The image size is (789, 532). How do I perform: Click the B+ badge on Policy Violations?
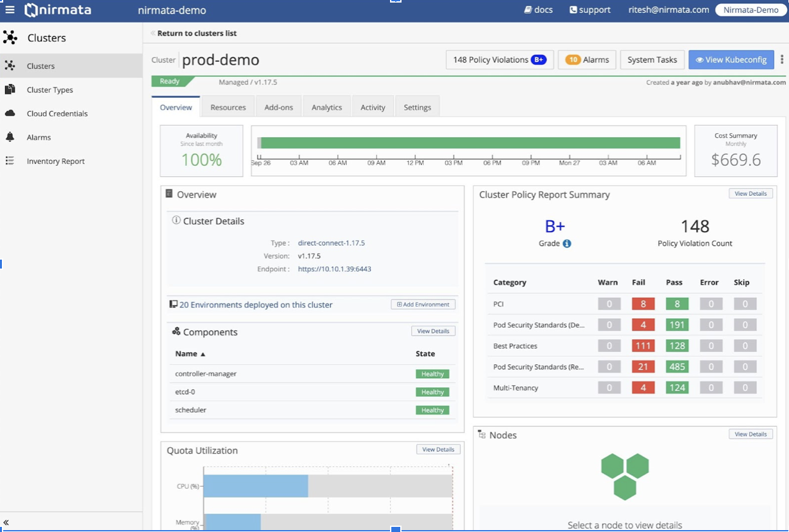[x=538, y=60]
